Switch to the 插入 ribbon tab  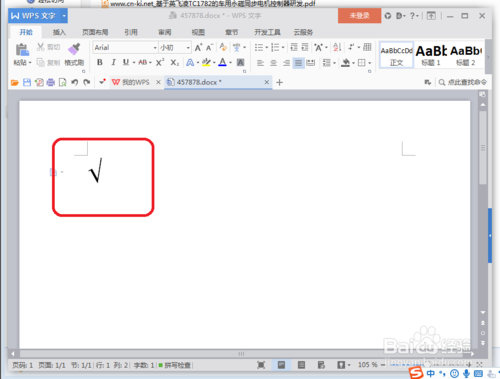[59, 32]
